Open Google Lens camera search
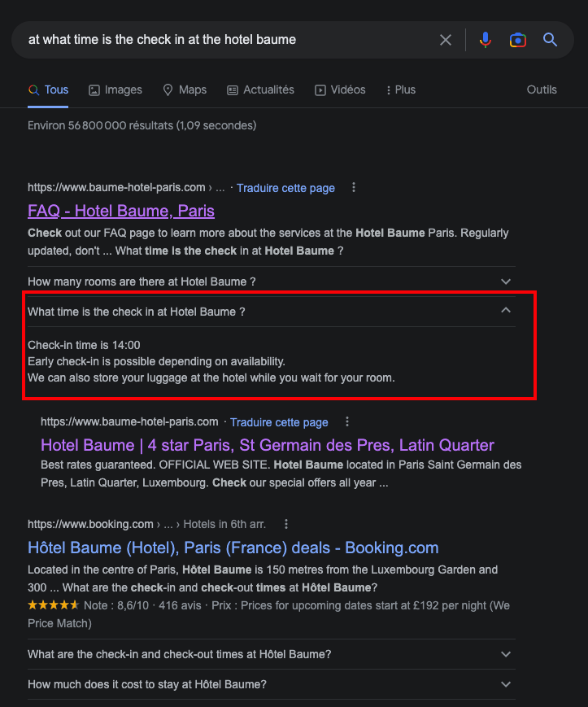588x707 pixels. [518, 39]
